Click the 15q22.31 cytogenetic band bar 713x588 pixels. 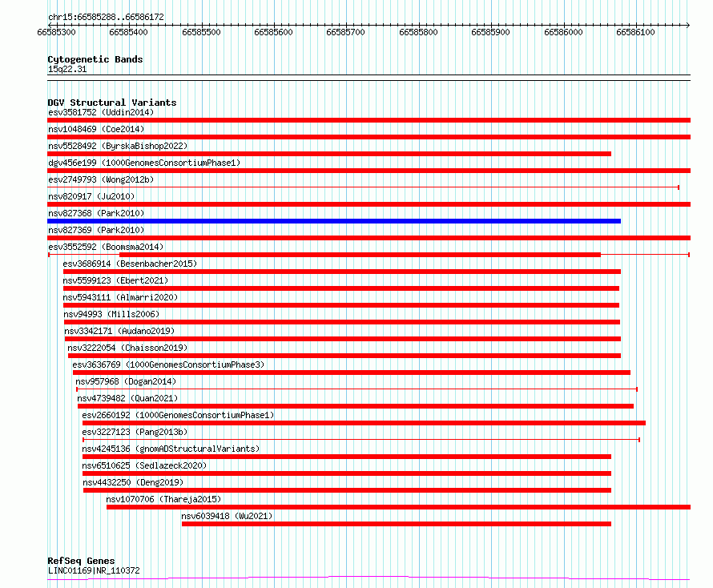click(x=369, y=78)
